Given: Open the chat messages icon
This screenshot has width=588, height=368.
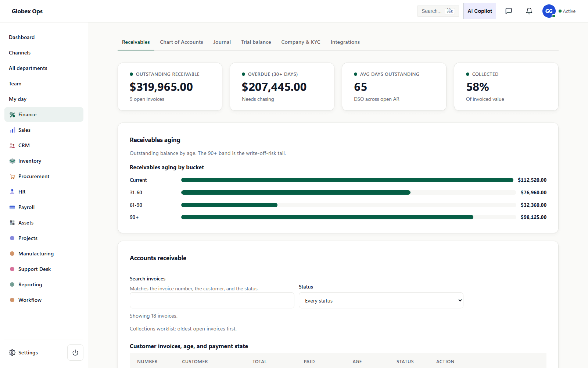Looking at the screenshot, I should pos(509,11).
